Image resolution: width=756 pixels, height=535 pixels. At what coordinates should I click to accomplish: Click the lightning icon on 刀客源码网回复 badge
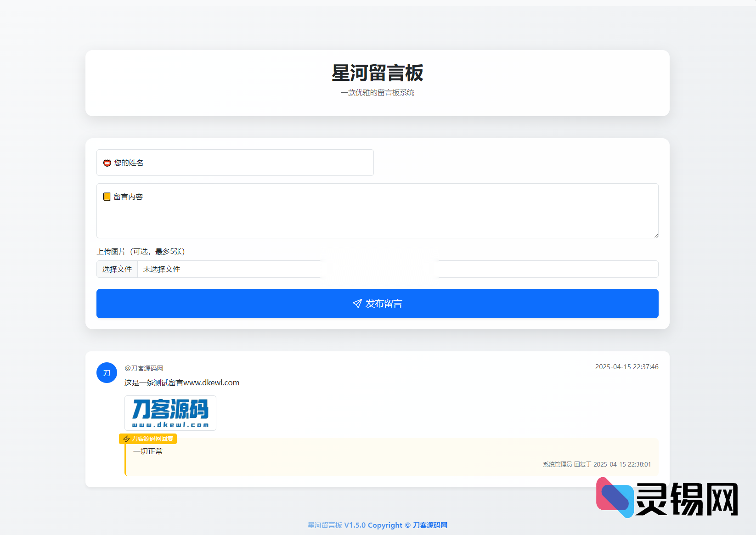coord(126,439)
